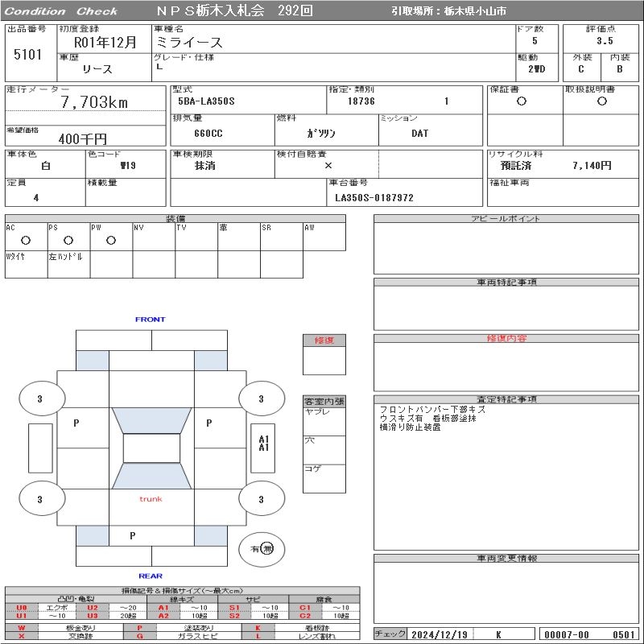The height and width of the screenshot is (644, 644).
Task: Select the car name 'ミライース'
Action: [x=189, y=42]
